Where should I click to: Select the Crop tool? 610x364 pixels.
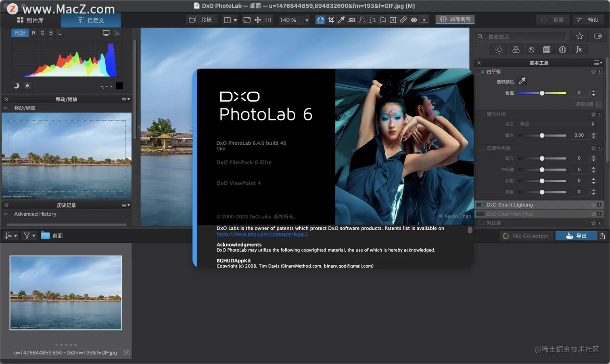tap(331, 20)
